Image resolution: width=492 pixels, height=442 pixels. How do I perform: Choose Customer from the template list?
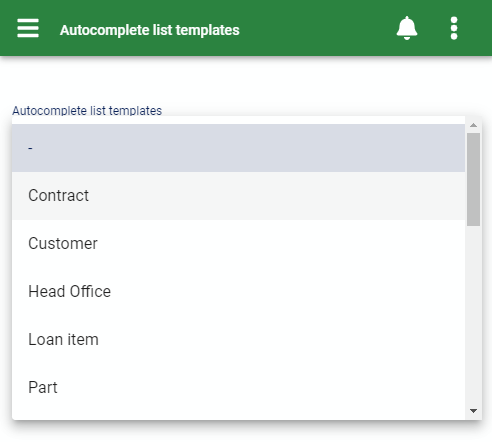tap(238, 244)
